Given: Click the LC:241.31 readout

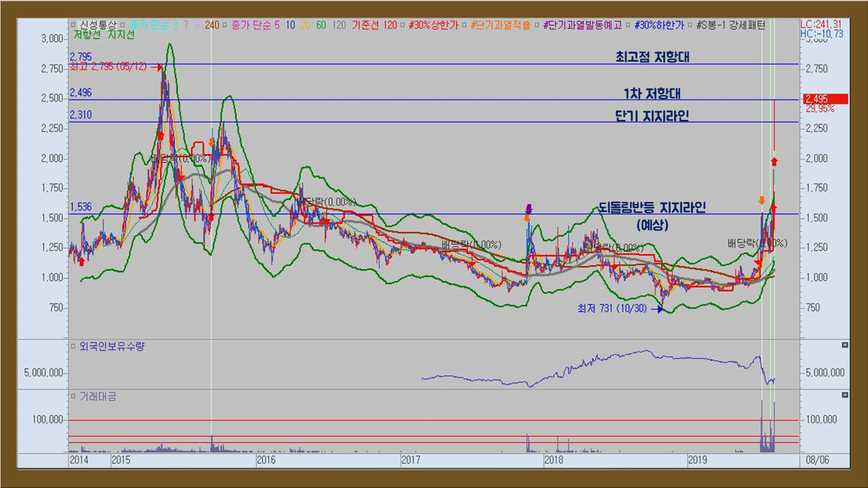Looking at the screenshot, I should pyautogui.click(x=822, y=24).
